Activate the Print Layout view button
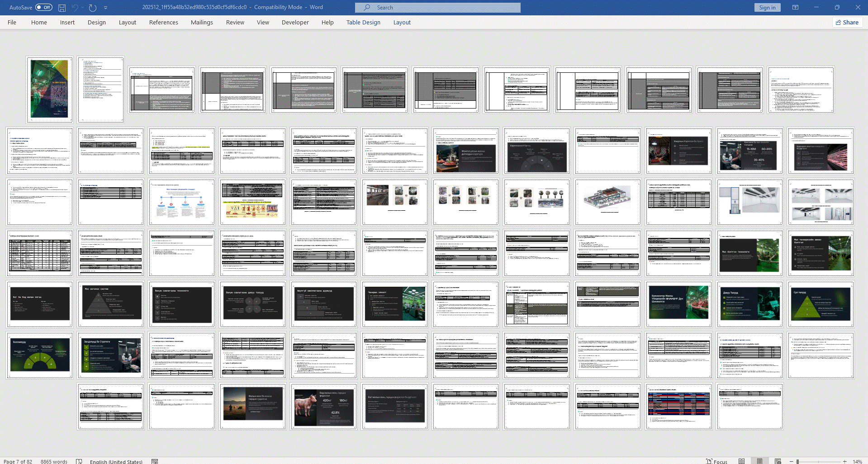The width and height of the screenshot is (868, 464). tap(759, 461)
